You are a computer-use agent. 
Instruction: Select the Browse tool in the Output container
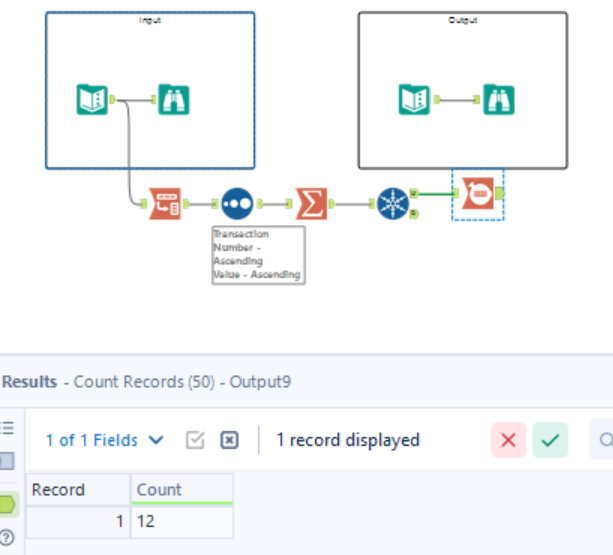pyautogui.click(x=499, y=99)
